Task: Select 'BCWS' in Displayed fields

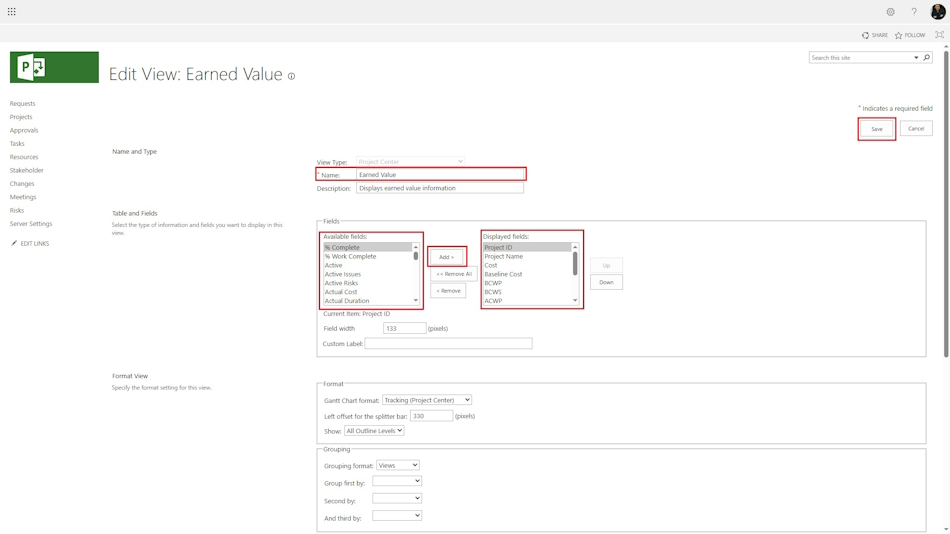Action: tap(527, 292)
